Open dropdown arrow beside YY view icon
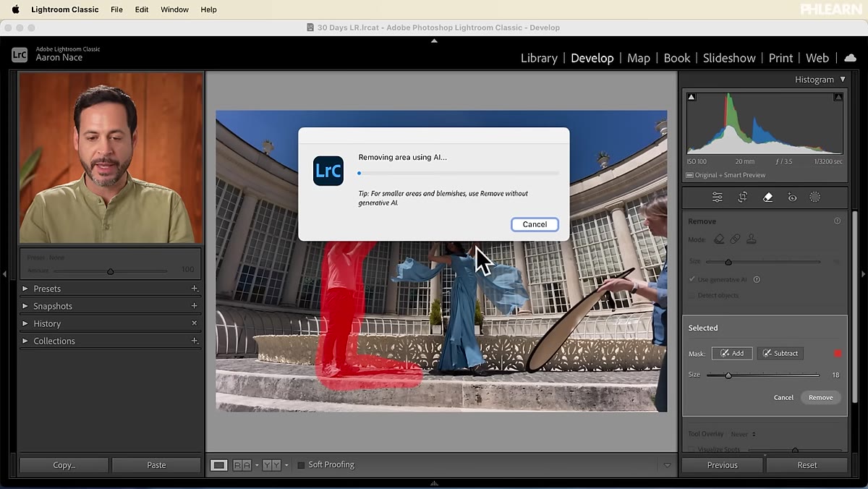Image resolution: width=868 pixels, height=489 pixels. coord(286,465)
